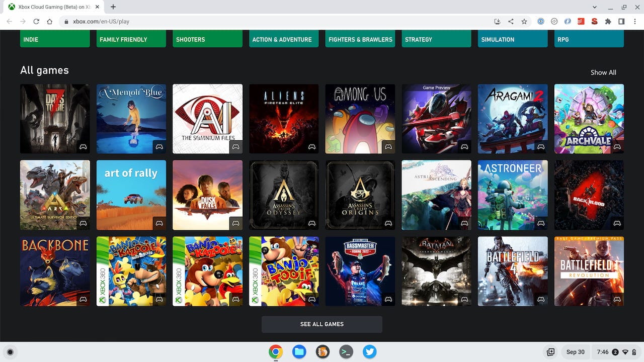Open the 1Password extension icon
The image size is (644, 362).
[541, 22]
